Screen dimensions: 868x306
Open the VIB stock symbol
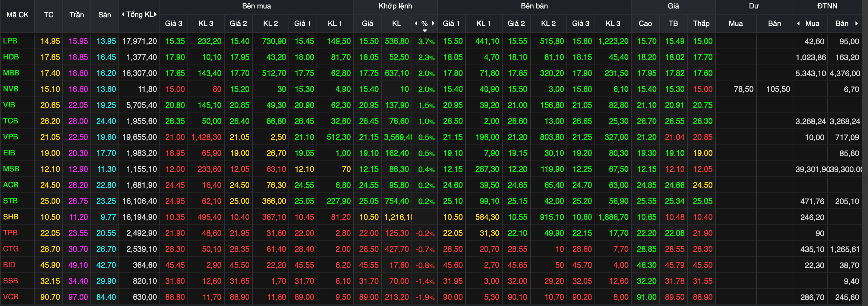9,105
